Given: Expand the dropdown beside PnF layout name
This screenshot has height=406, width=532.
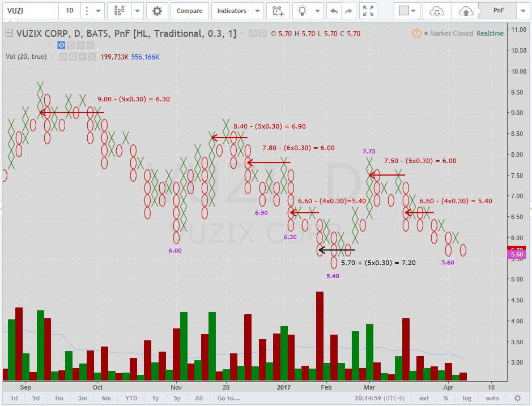Looking at the screenshot, I should click(523, 11).
